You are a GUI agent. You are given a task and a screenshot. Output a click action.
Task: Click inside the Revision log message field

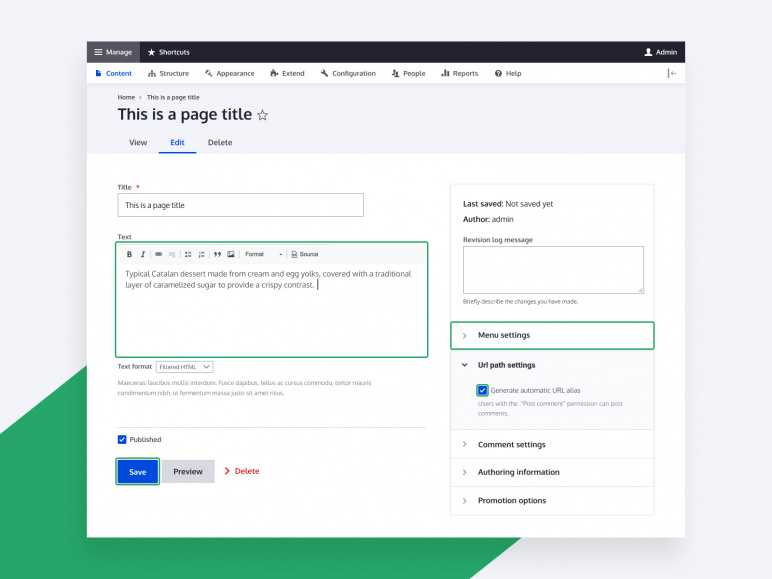[x=553, y=269]
